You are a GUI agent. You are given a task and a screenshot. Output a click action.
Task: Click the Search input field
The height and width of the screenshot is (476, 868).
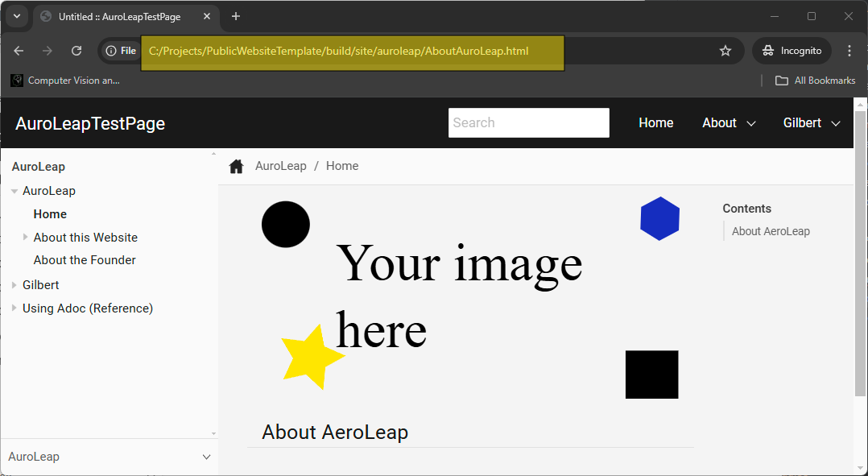click(528, 122)
